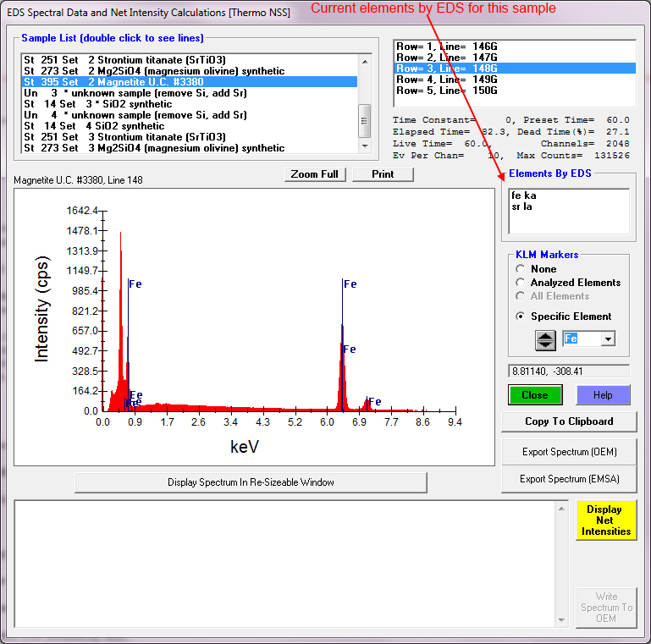651x644 pixels.
Task: Display Spectrum In Re-Sizeable Window
Action: 251,482
